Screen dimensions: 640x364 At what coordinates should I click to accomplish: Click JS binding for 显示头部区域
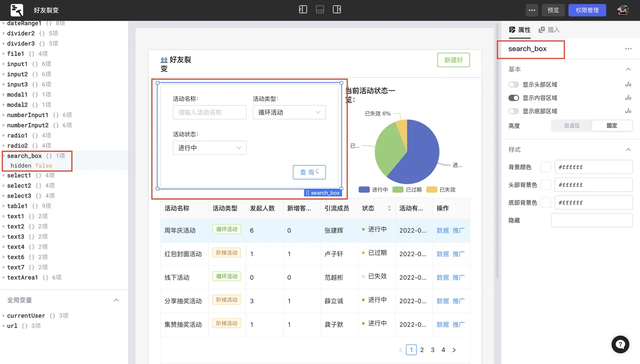[628, 84]
